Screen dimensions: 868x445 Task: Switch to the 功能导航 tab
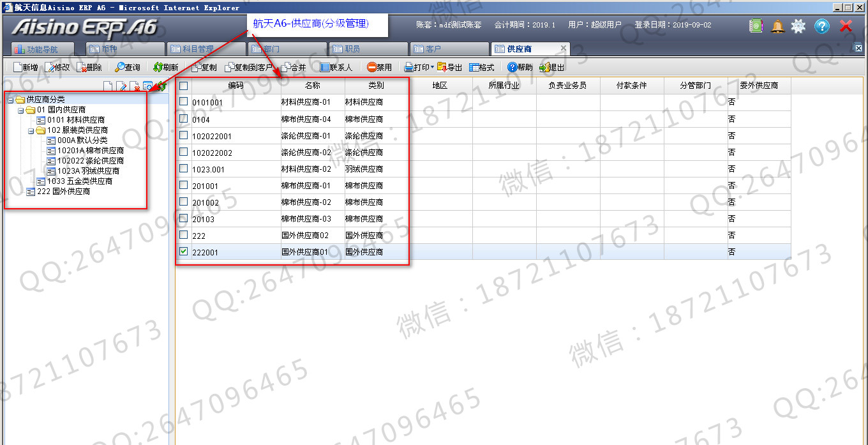coord(42,49)
